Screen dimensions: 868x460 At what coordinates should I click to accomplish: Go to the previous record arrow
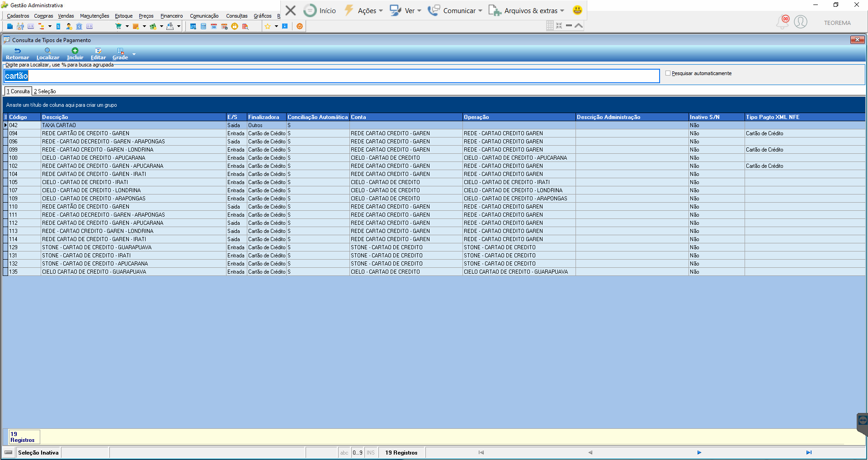[x=590, y=452]
